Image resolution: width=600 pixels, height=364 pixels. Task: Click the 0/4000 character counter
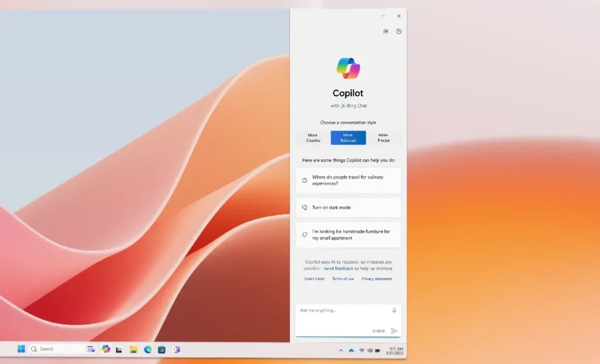[379, 331]
